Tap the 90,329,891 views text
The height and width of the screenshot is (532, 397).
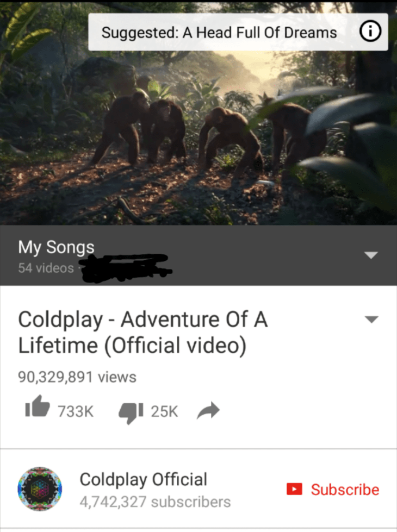click(x=77, y=377)
